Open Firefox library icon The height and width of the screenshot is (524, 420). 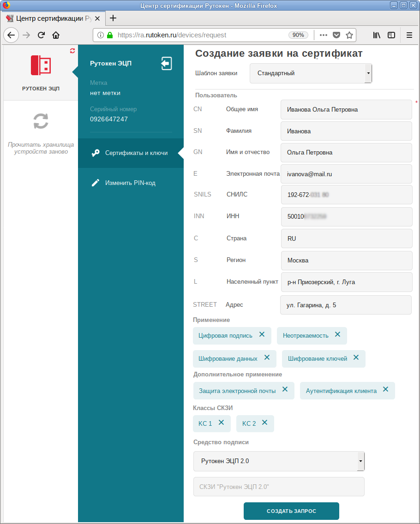pos(377,35)
